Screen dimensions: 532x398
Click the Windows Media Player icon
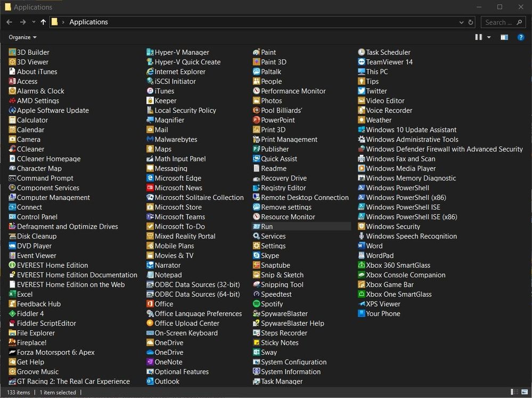pos(362,168)
